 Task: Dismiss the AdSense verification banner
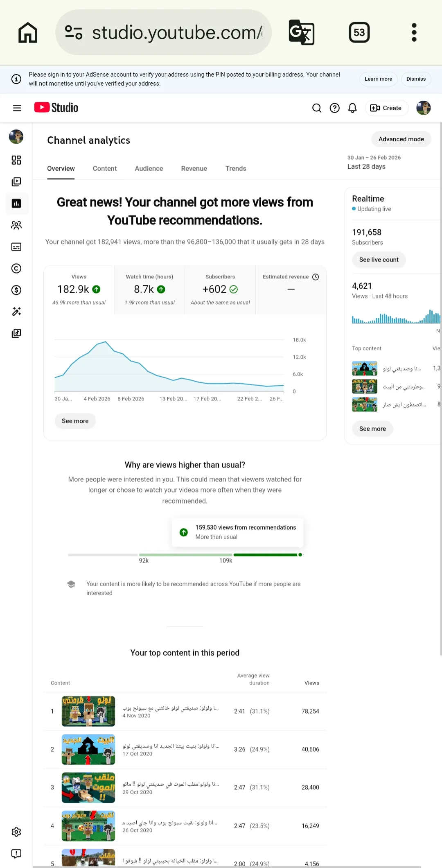click(416, 79)
